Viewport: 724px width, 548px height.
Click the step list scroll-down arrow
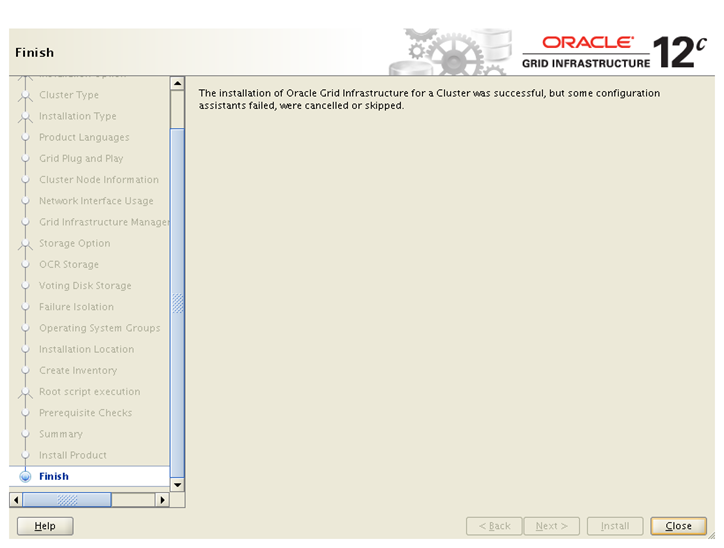point(177,485)
